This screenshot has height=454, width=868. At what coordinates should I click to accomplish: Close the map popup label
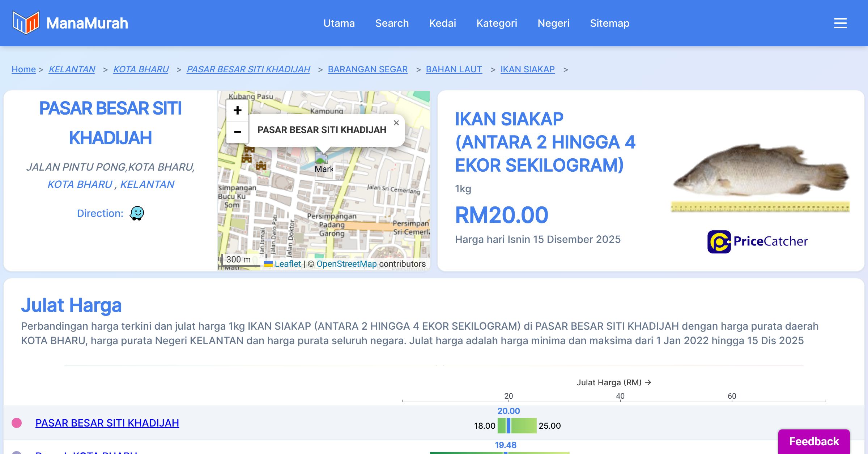396,123
